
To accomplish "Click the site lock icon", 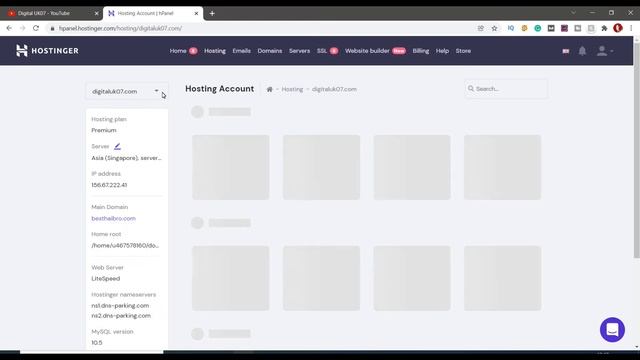I will click(52, 28).
